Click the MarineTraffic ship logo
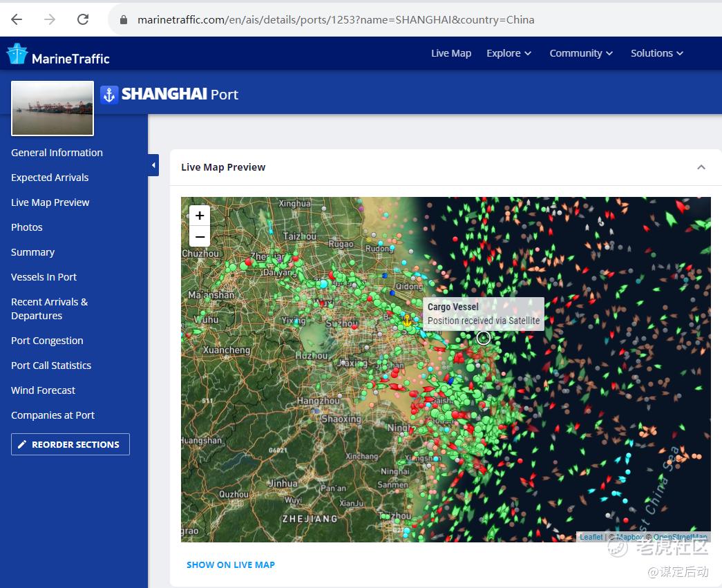The width and height of the screenshot is (722, 588). [x=17, y=55]
